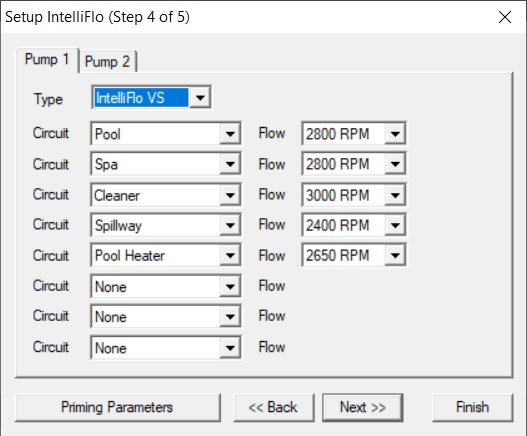This screenshot has height=436, width=527.
Task: Open the 3000 RPM flow dropdown
Action: tap(395, 195)
